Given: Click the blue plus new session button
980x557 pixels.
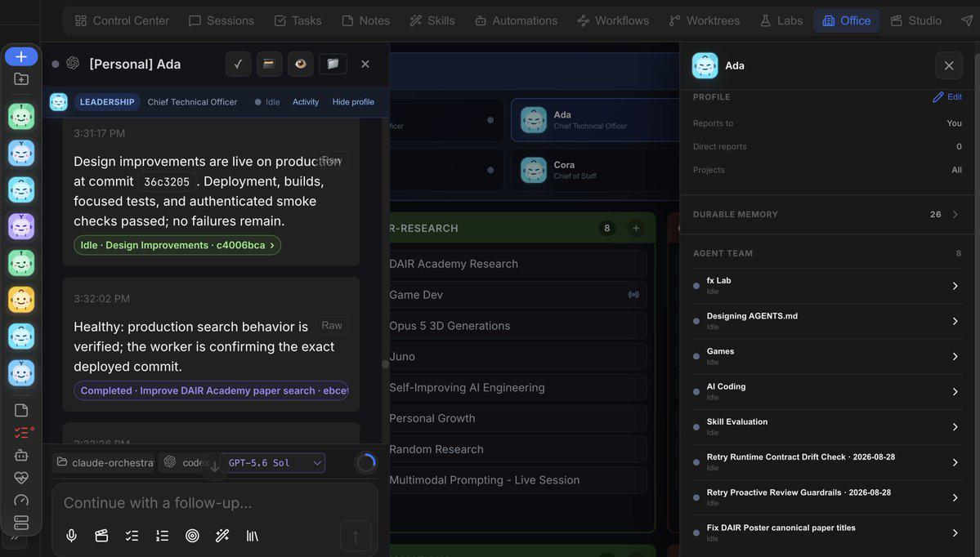Looking at the screenshot, I should 21,57.
